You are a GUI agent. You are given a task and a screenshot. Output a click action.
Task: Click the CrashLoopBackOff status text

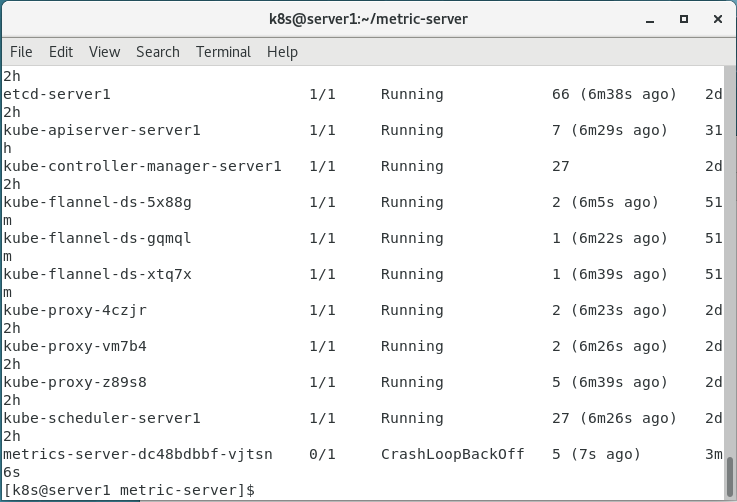[x=452, y=454]
